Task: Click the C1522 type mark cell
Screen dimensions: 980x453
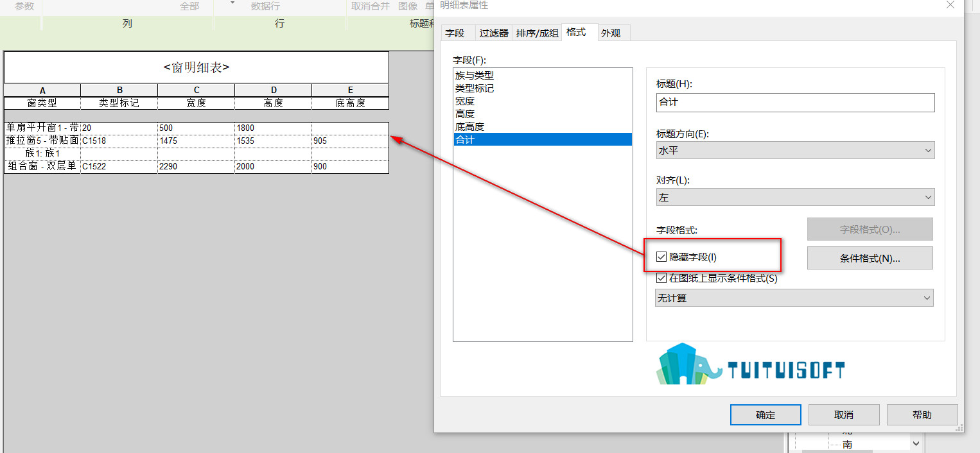Action: [x=119, y=166]
